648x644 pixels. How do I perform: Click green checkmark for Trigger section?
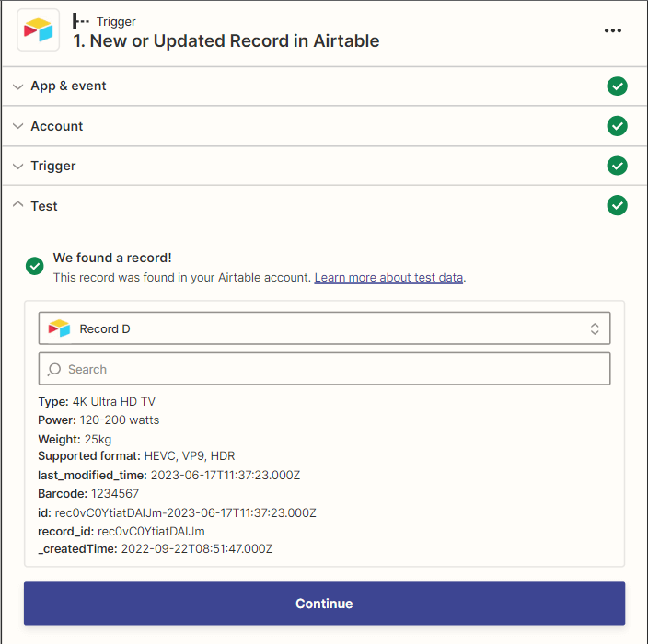pos(617,166)
